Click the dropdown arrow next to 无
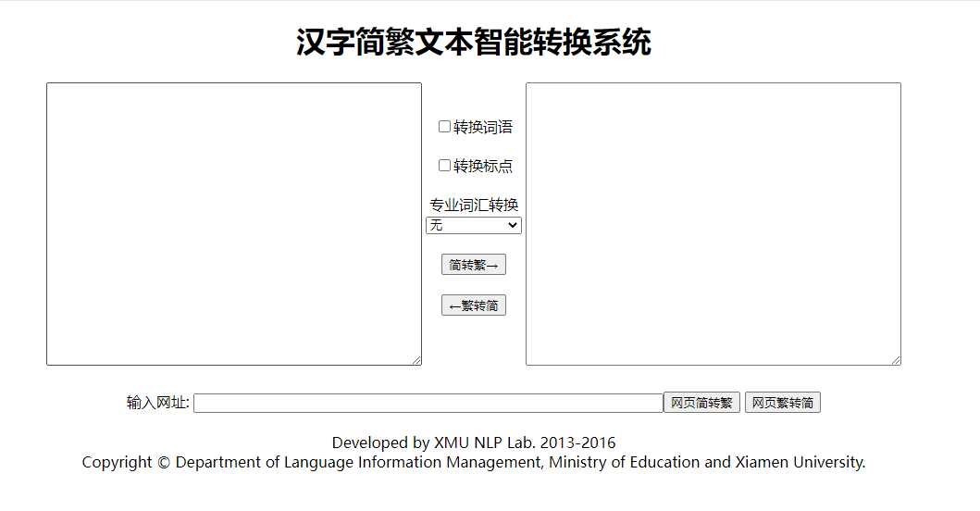This screenshot has width=980, height=511. pos(513,225)
